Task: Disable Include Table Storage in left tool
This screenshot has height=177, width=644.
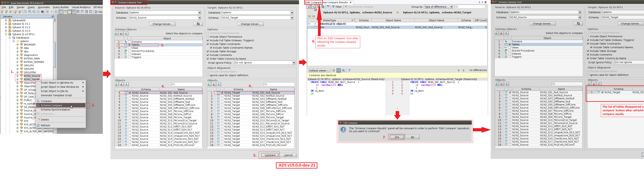Action: pyautogui.click(x=208, y=51)
